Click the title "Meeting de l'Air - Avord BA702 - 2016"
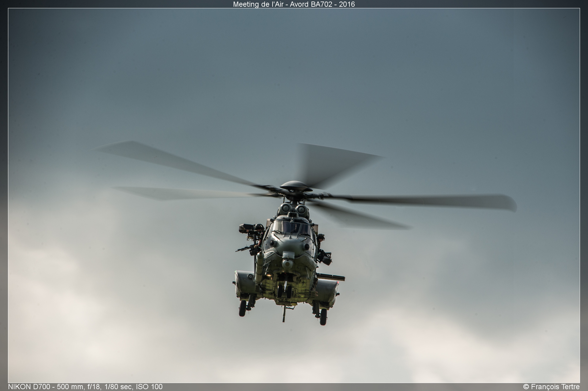Viewport: 588px width, 391px height. pyautogui.click(x=294, y=4)
